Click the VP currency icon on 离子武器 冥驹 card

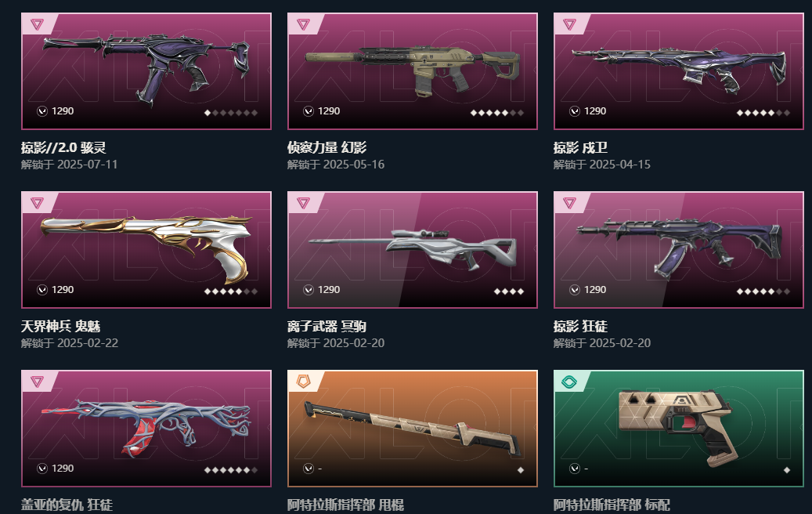pyautogui.click(x=309, y=290)
